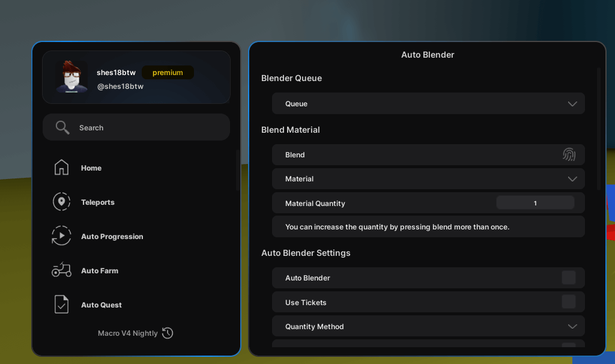Click the left sidebar scrollbar thumb
This screenshot has width=615, height=364.
pyautogui.click(x=238, y=170)
